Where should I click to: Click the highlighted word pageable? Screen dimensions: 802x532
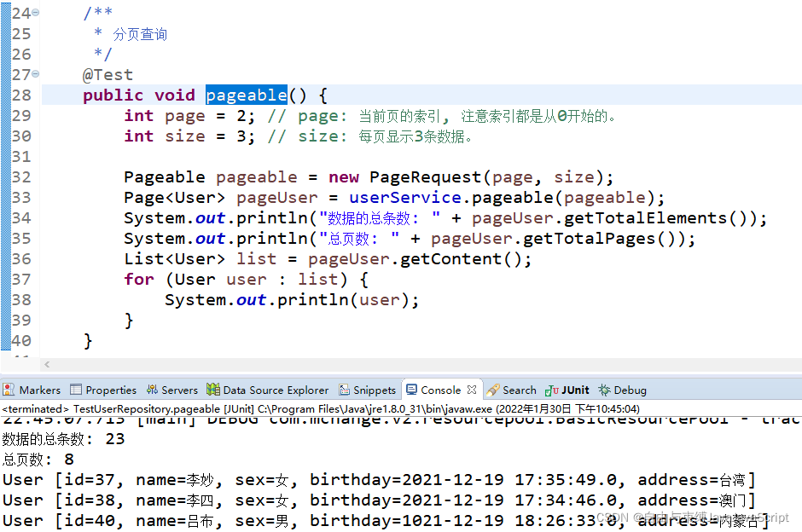pos(246,95)
